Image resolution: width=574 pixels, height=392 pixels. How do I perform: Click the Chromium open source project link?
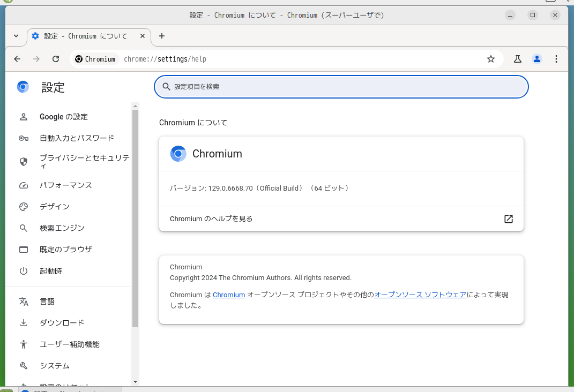pyautogui.click(x=229, y=295)
